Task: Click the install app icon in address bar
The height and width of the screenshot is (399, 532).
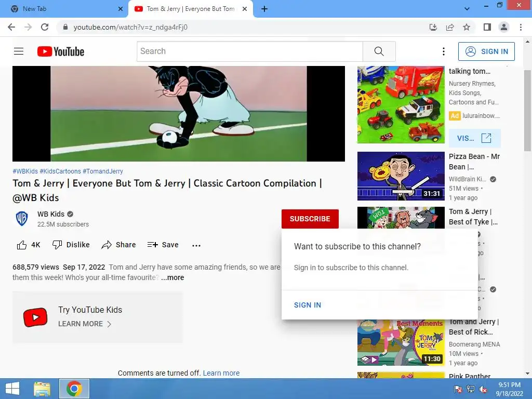Action: coord(433,27)
